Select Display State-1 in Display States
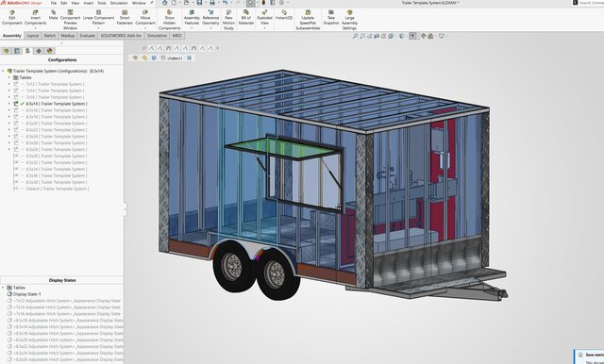This screenshot has width=604, height=364. [27, 294]
